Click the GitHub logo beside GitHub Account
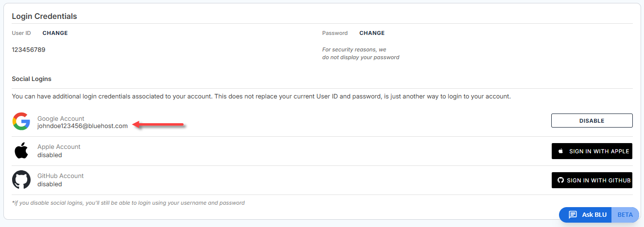The image size is (644, 227). pos(21,180)
